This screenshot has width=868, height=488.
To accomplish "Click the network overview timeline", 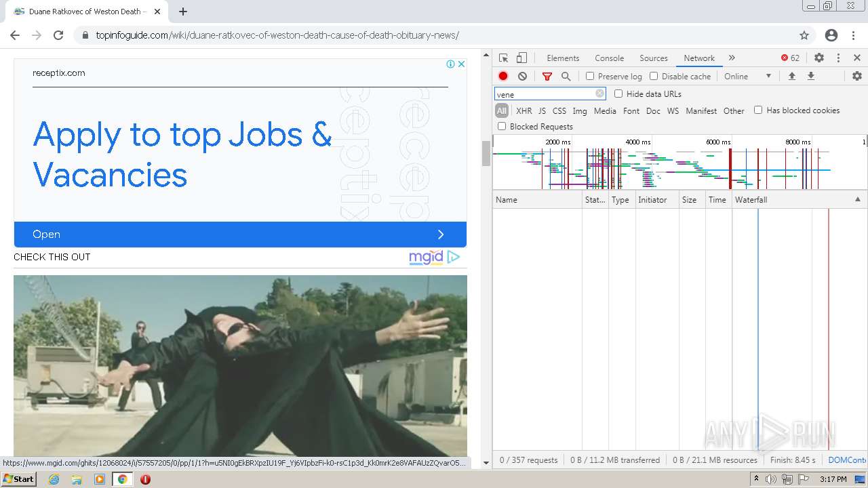I will pos(679,163).
